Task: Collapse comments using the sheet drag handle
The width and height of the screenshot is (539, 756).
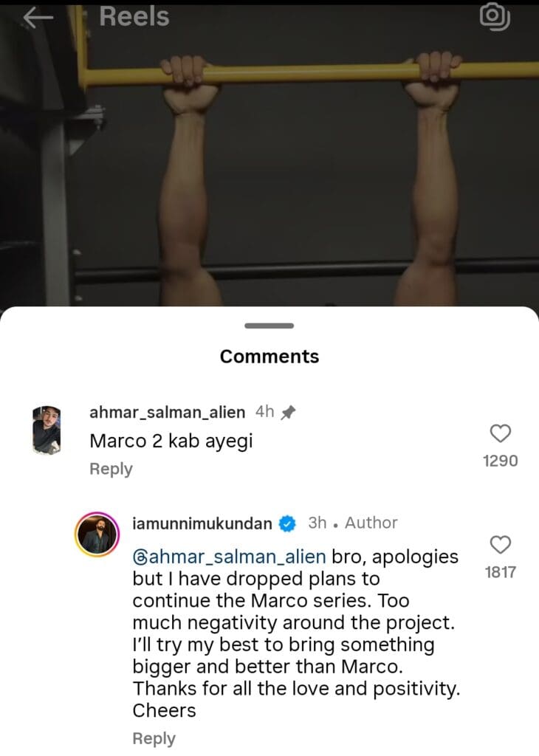Action: coord(269,326)
